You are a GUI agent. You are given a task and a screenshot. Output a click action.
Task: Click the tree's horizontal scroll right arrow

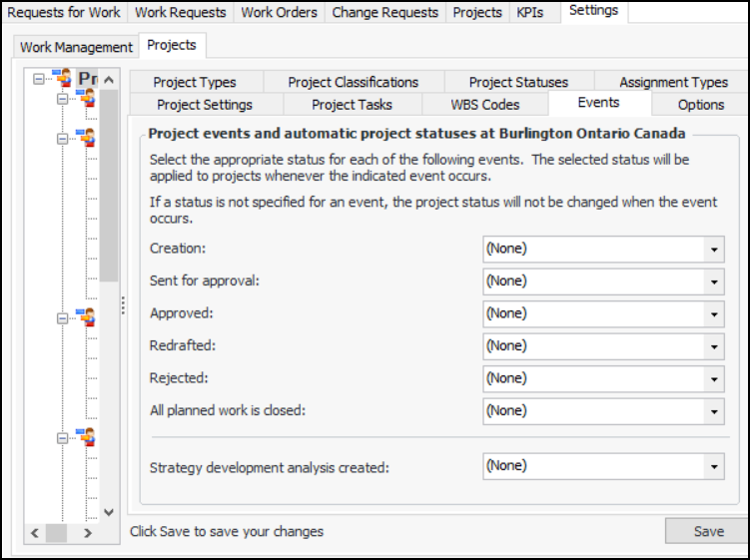(87, 533)
